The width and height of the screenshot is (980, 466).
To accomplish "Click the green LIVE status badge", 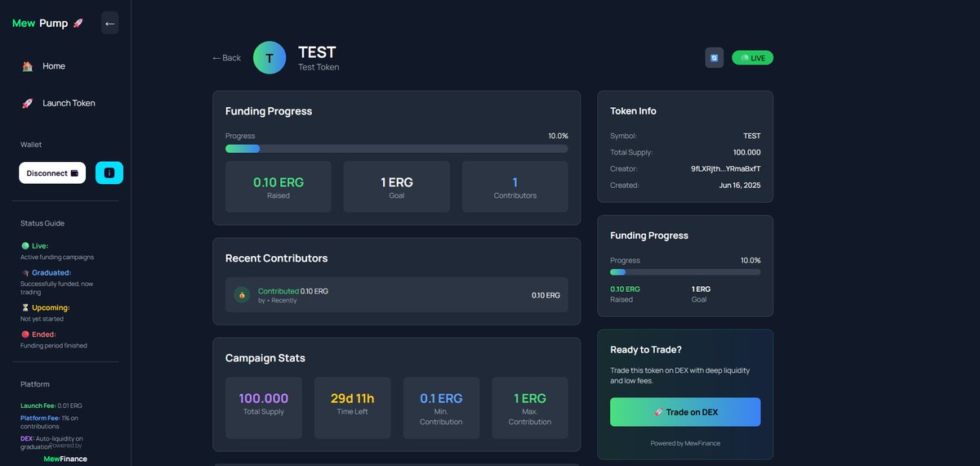I will (x=753, y=58).
